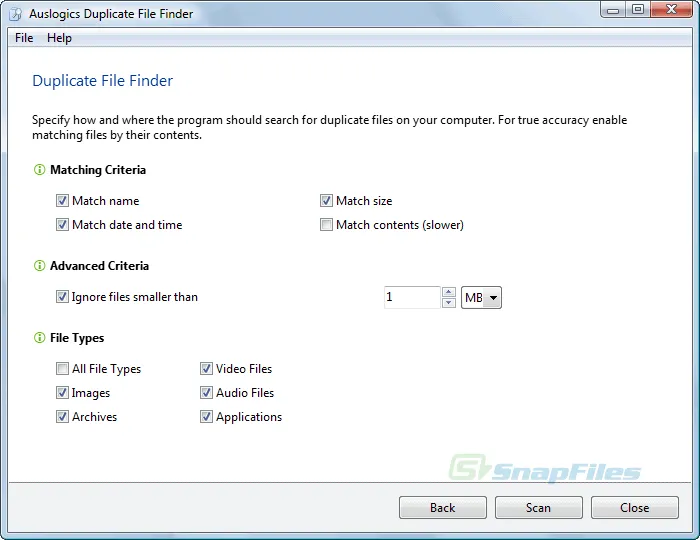700x540 pixels.
Task: Open the File menu
Action: coord(24,38)
